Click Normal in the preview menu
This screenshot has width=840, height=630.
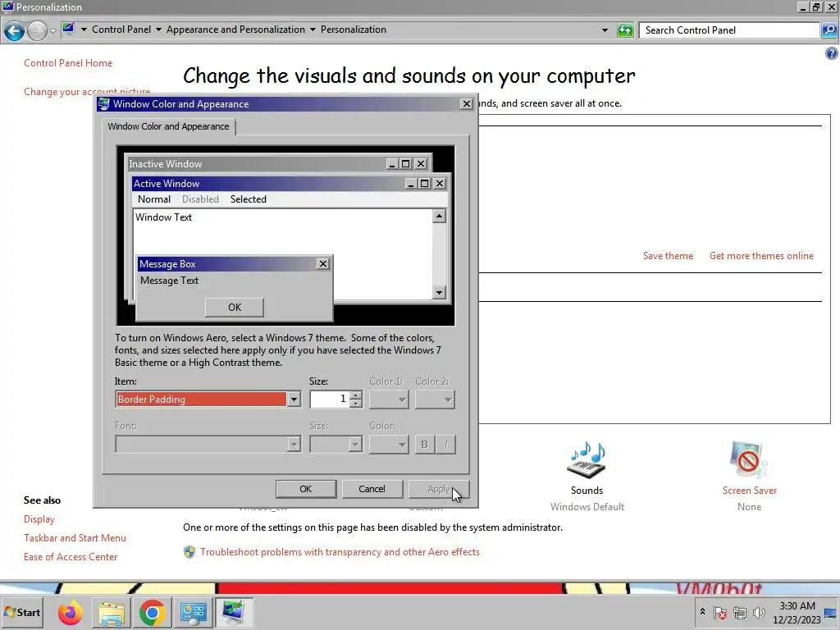coord(154,199)
